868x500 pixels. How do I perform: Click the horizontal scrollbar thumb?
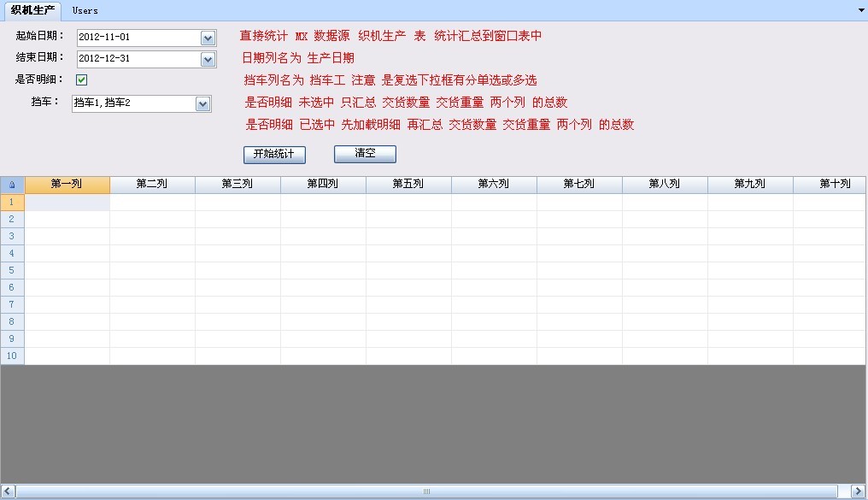coord(426,491)
